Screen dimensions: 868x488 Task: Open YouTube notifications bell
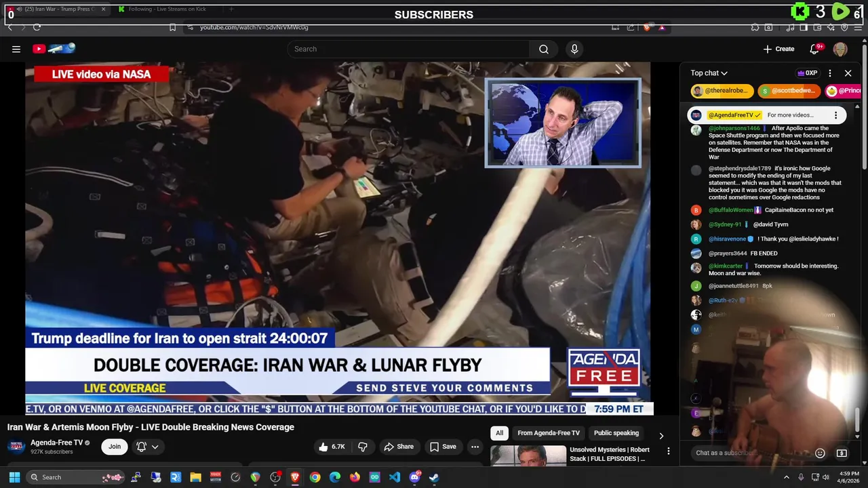(x=815, y=49)
